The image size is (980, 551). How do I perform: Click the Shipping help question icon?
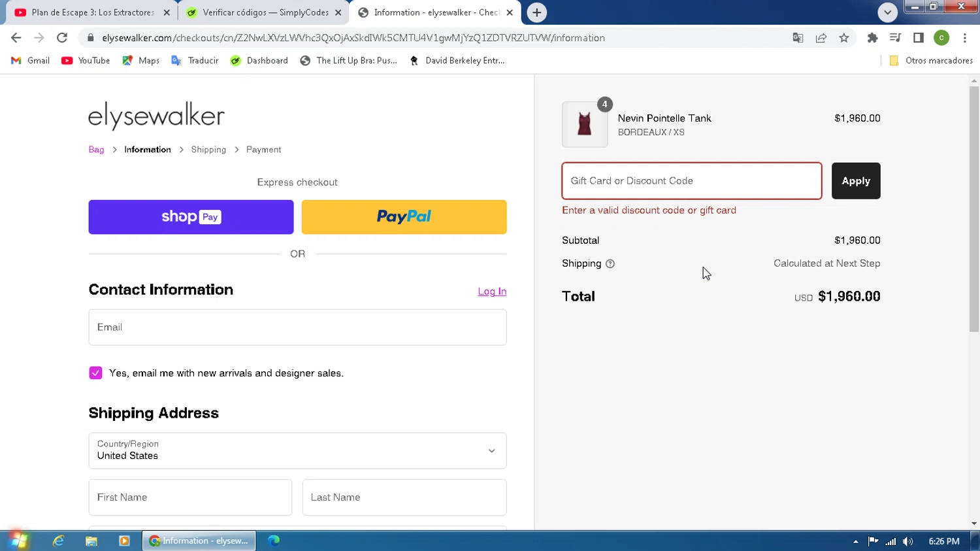pyautogui.click(x=610, y=264)
